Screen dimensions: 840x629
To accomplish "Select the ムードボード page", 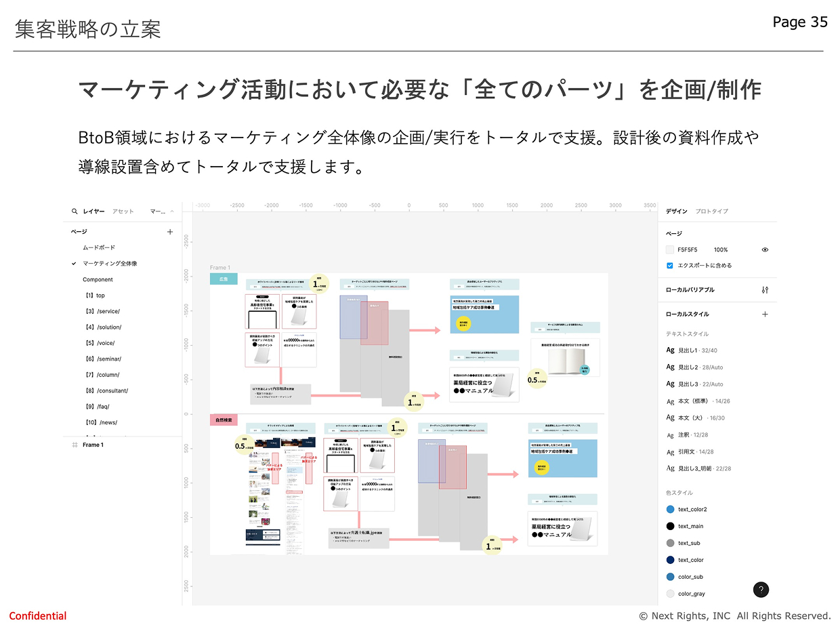I will (x=99, y=247).
